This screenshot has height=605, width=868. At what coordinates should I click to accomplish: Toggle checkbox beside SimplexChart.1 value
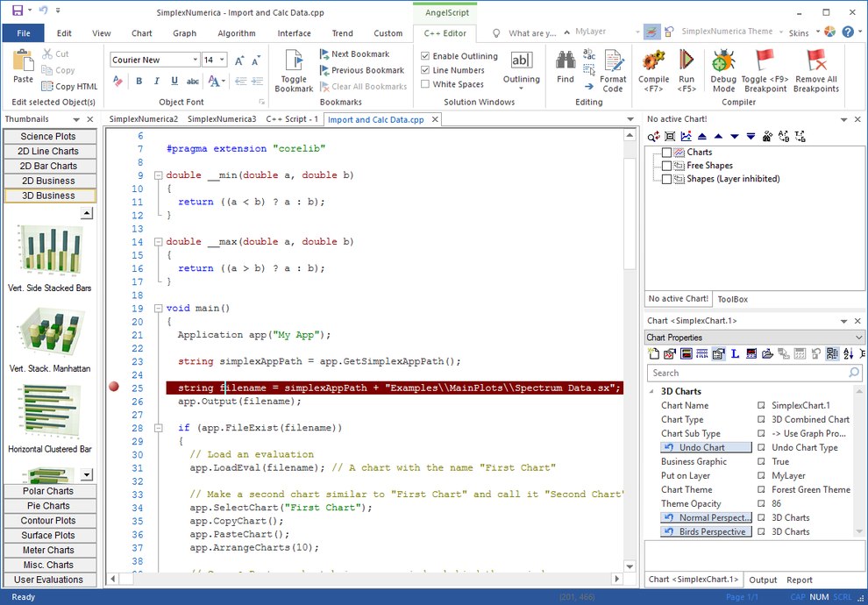click(761, 406)
